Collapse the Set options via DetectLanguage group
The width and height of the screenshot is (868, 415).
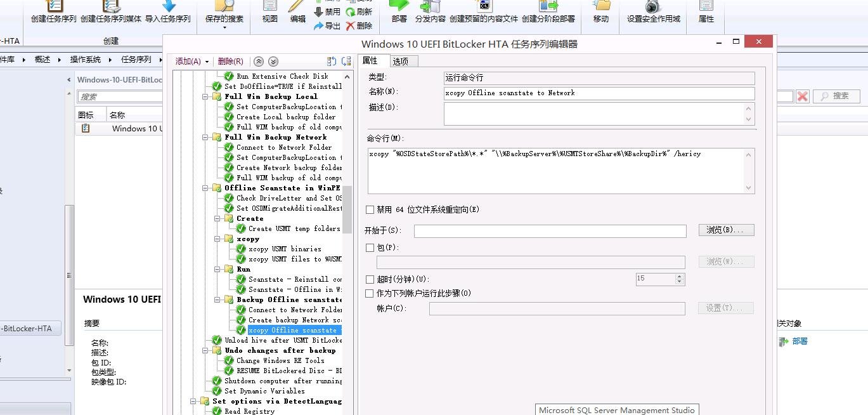[x=193, y=401]
